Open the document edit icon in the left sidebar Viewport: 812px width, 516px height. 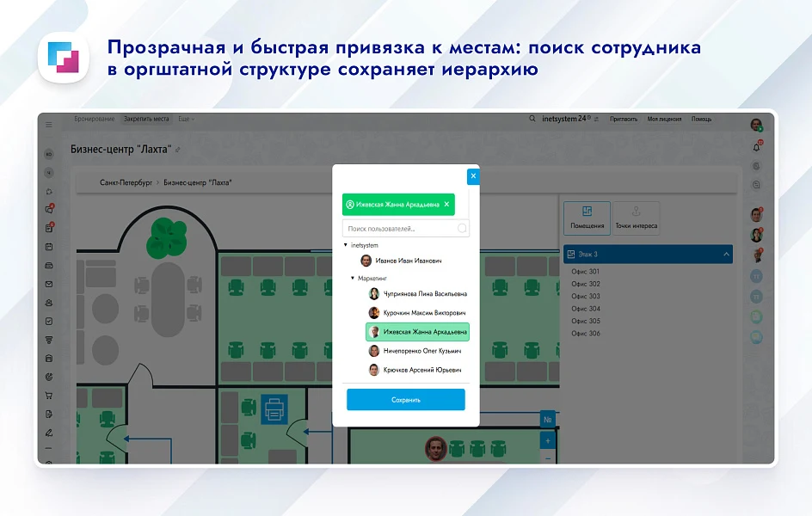[49, 414]
